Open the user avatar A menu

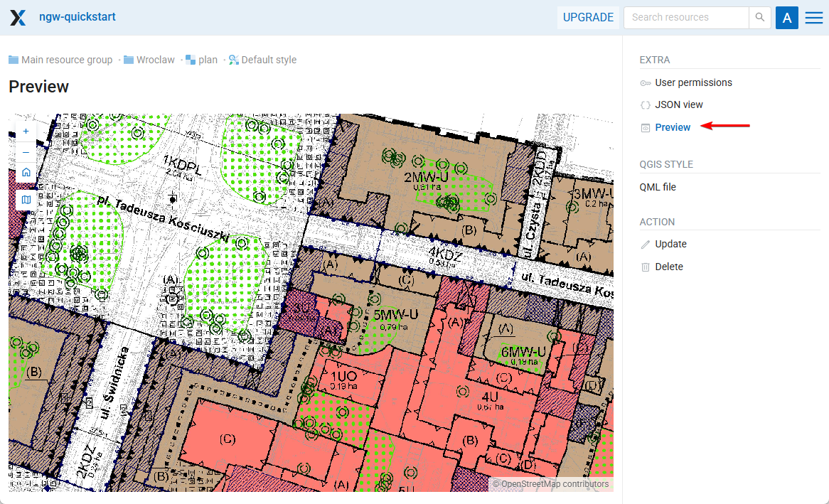[x=786, y=18]
